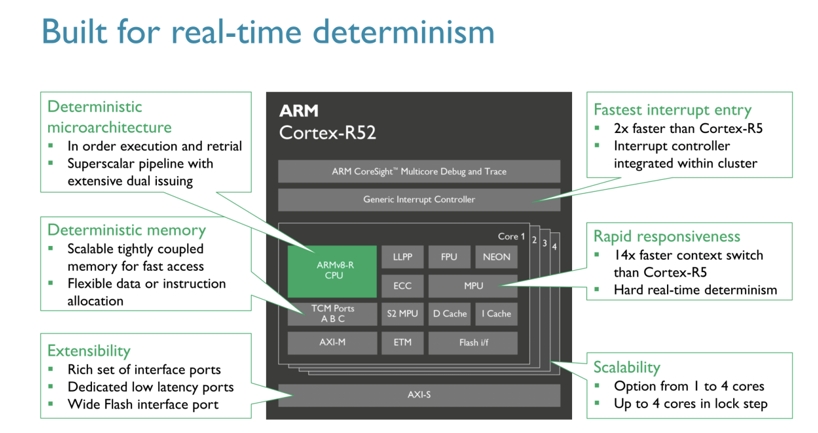Click the 'Rapid responsiveness' heading
Screen dimensions: 818x433
pos(667,236)
